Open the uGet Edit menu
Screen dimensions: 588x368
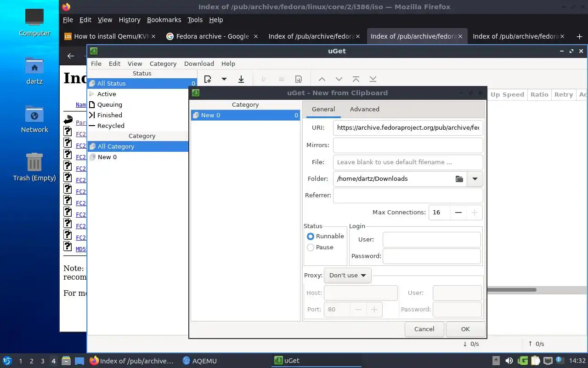[114, 64]
